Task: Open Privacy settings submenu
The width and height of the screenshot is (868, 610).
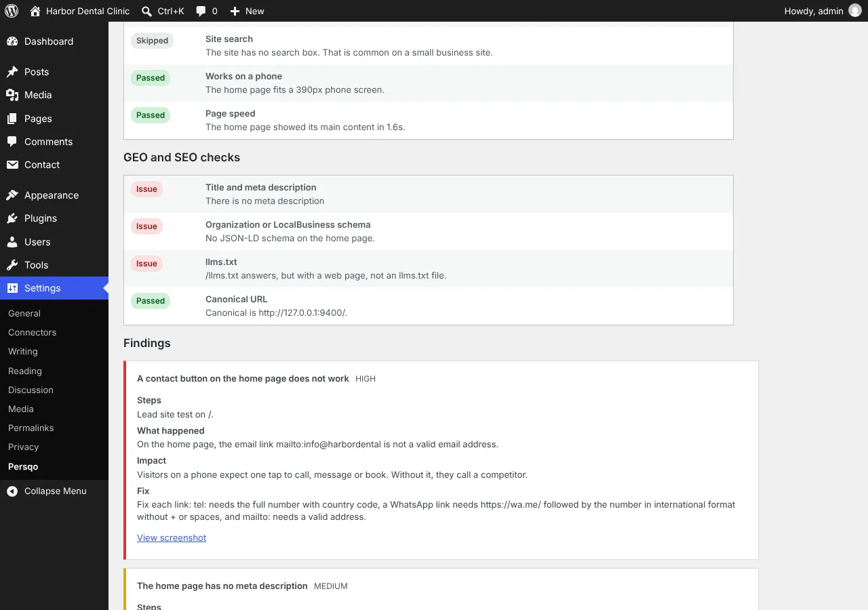Action: point(24,447)
